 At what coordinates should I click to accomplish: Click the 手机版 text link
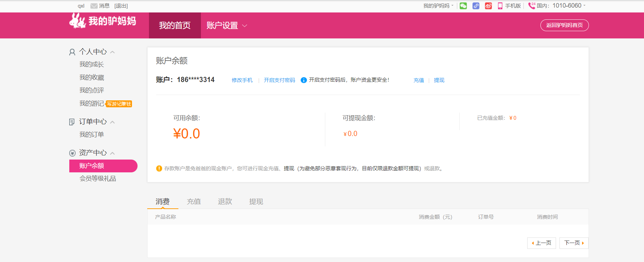(x=513, y=6)
